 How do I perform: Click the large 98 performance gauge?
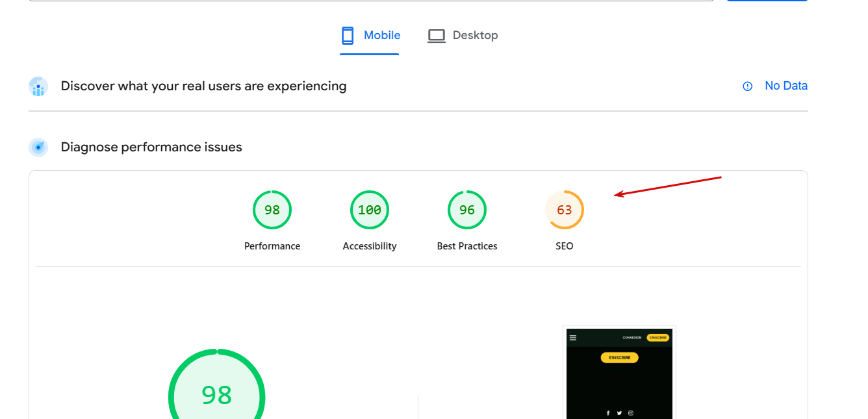pyautogui.click(x=217, y=385)
